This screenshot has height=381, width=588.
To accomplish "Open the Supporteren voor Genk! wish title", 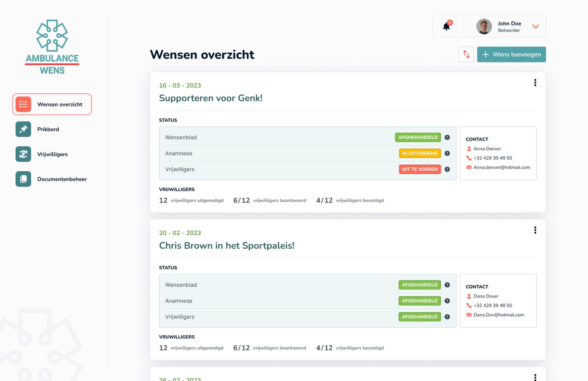I will click(x=211, y=98).
